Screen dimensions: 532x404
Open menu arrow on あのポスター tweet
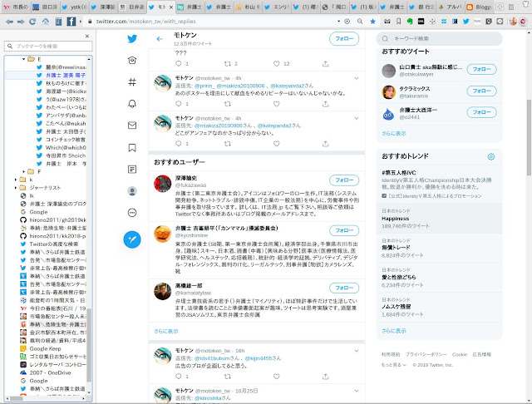(x=357, y=78)
